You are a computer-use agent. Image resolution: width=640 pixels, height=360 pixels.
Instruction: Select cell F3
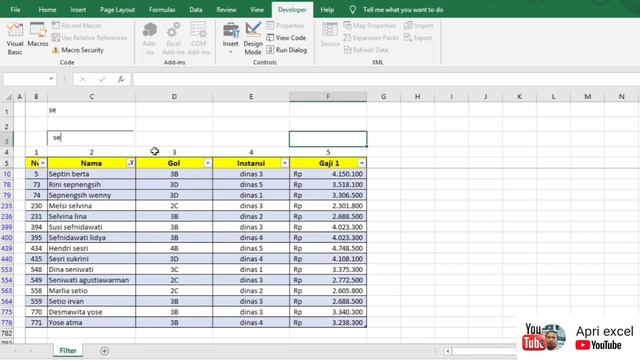coord(328,139)
